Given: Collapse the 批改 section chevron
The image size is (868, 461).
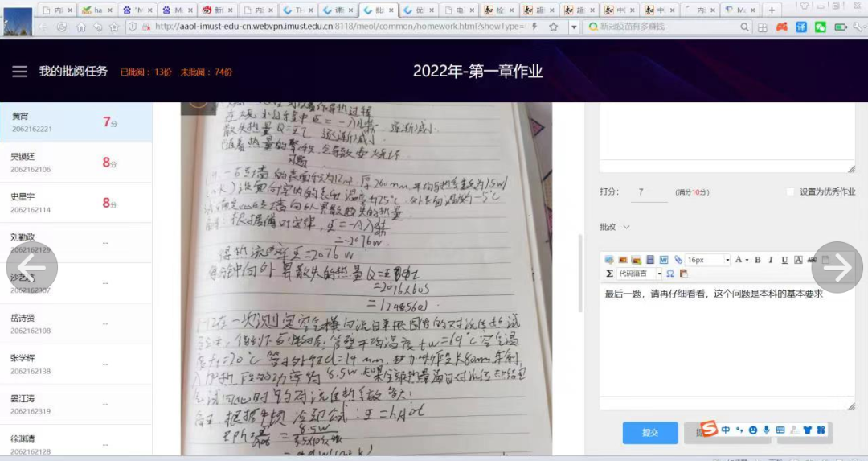Looking at the screenshot, I should 626,227.
